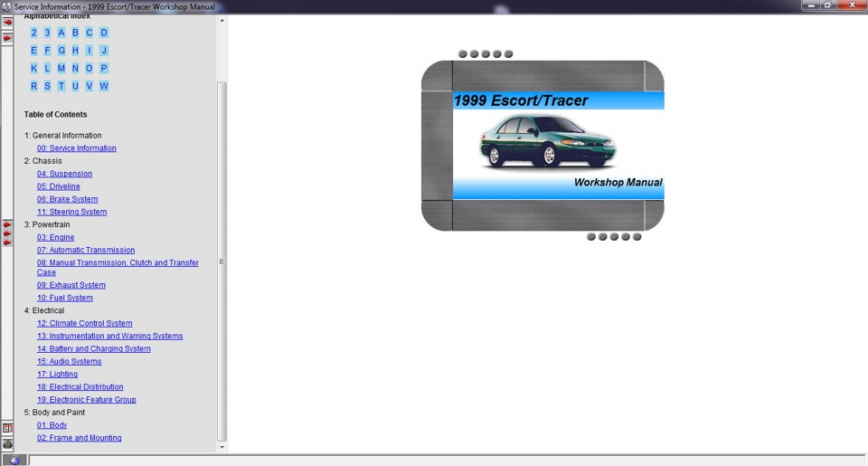Open 12: Climate Control System
This screenshot has width=868, height=466.
tap(85, 323)
